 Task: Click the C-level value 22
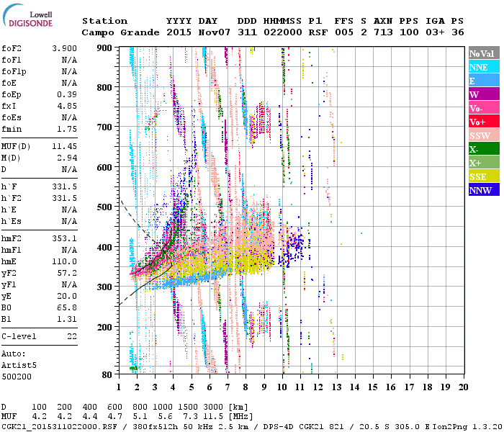click(72, 336)
